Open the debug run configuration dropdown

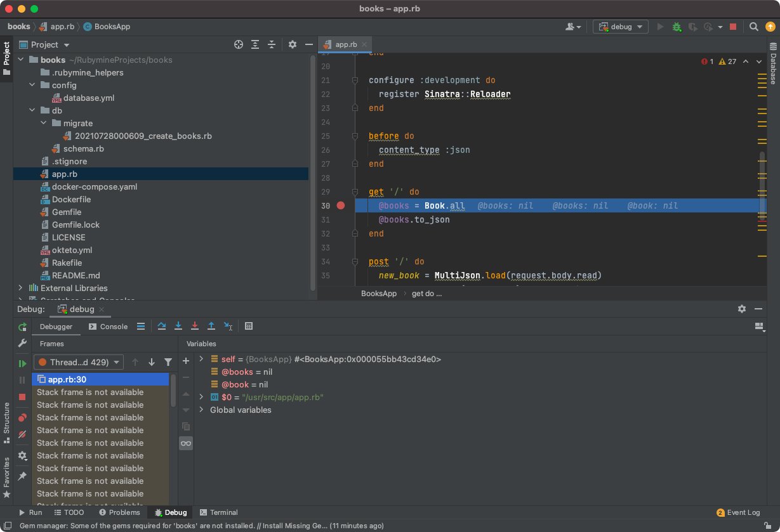pyautogui.click(x=621, y=27)
